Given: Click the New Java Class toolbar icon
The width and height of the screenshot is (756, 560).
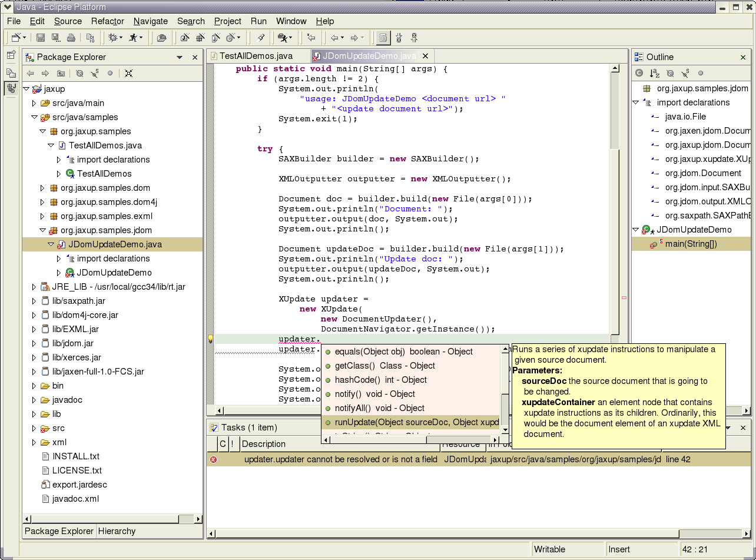Looking at the screenshot, I should pyautogui.click(x=230, y=38).
